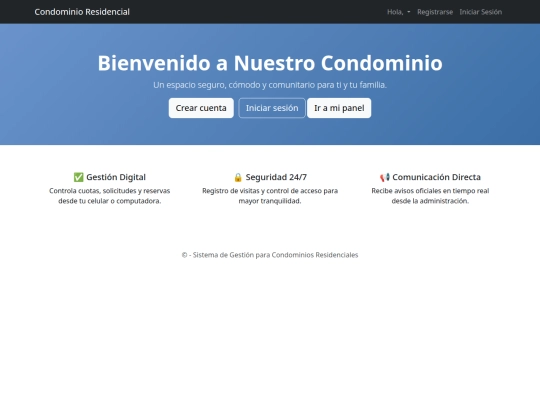Open the Condominio Residencial brand link
The image size is (540, 405).
click(x=82, y=12)
